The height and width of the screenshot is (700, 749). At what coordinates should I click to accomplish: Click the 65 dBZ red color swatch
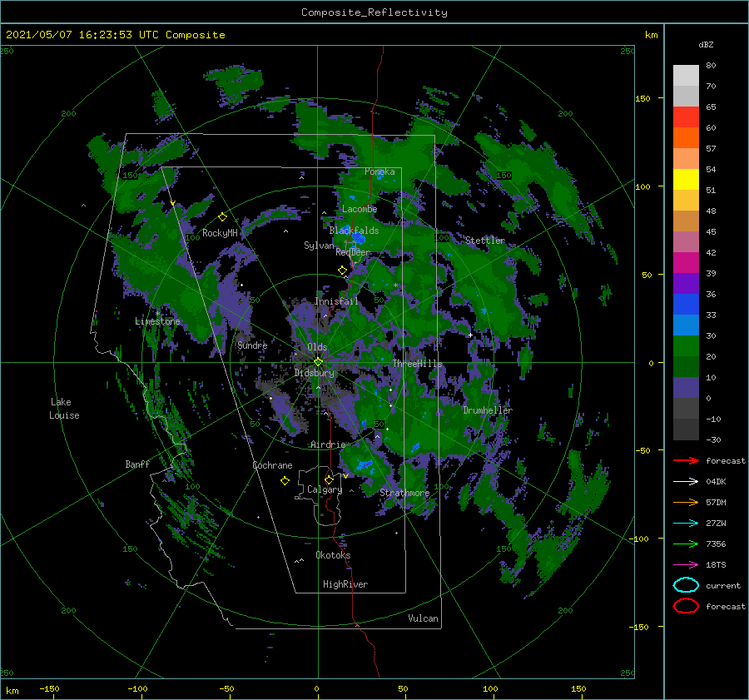(x=686, y=117)
